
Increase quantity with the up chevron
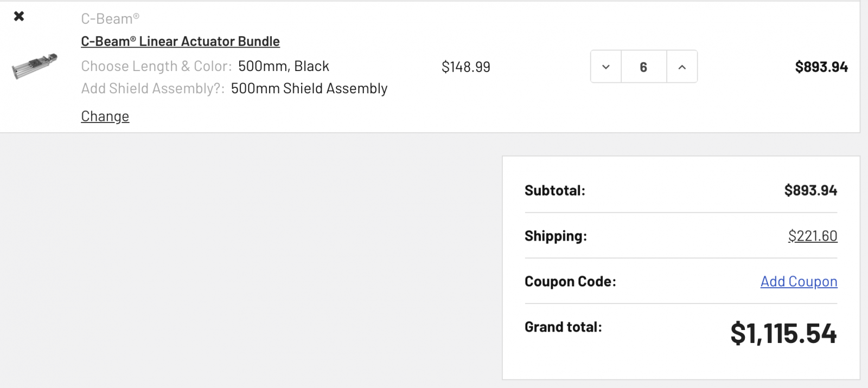coord(682,67)
